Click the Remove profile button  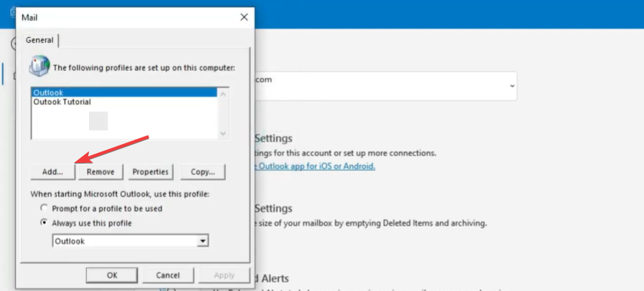pos(100,172)
